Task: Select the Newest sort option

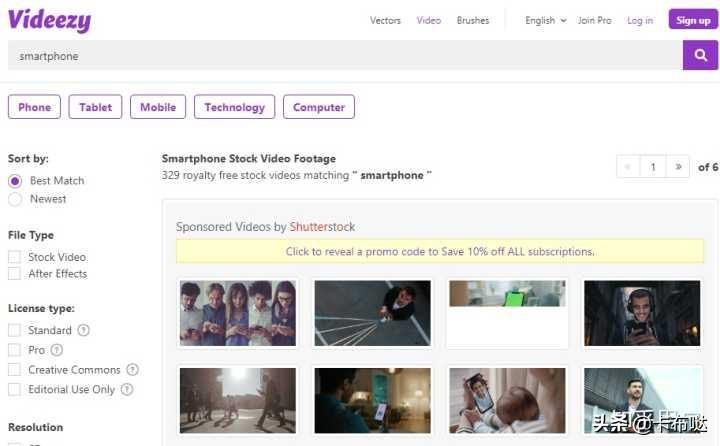Action: click(x=15, y=199)
